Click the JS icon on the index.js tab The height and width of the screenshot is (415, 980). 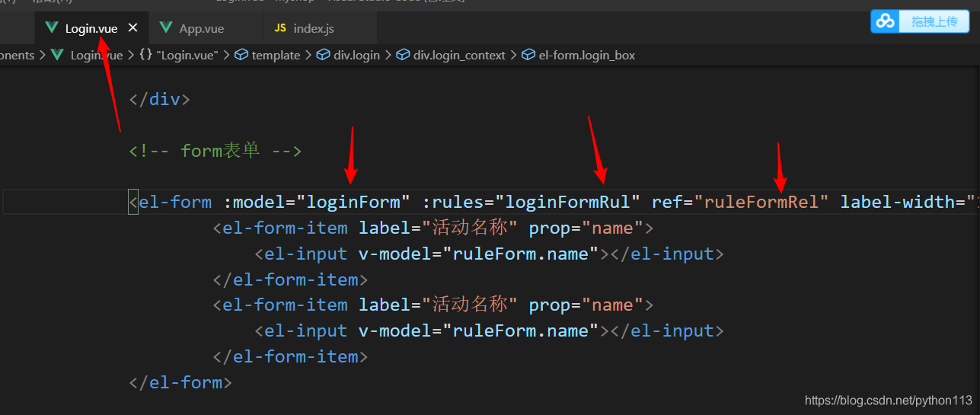(280, 28)
